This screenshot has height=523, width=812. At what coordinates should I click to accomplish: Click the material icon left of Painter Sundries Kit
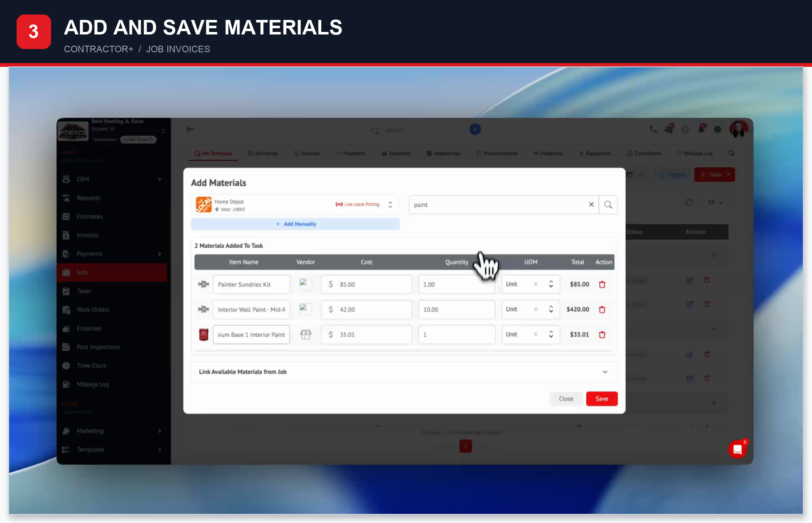203,284
